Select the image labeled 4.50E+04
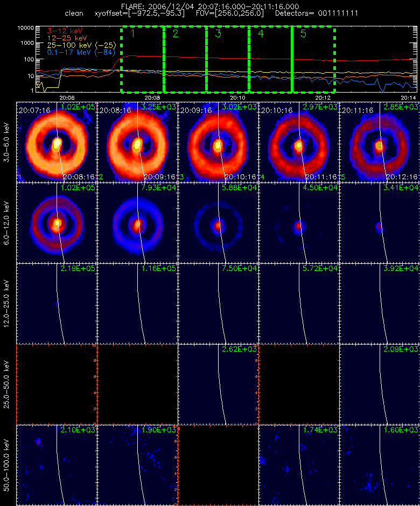Screen dimensions: 420x506 click(x=299, y=223)
